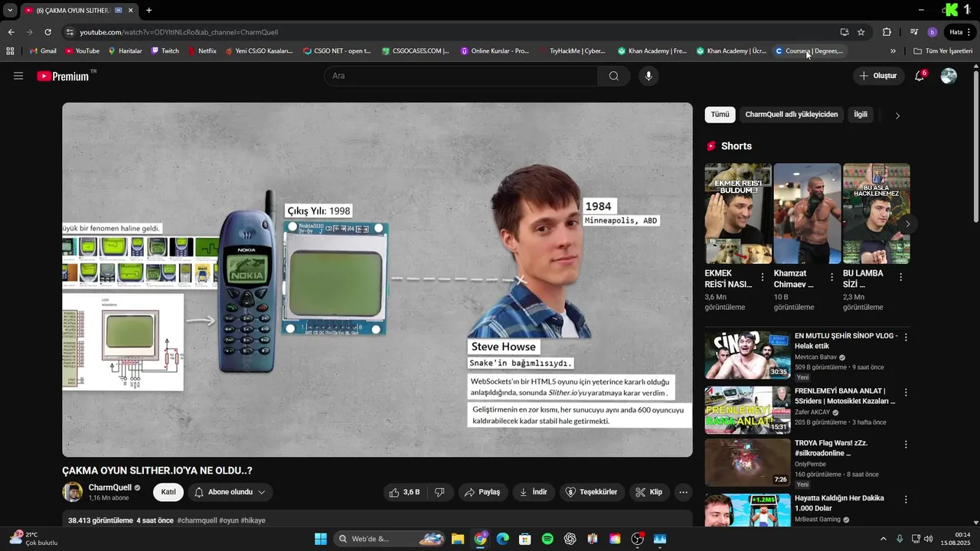
Task: Open options for Hayatta Kaldığın Her Dakika video
Action: pos(906,499)
